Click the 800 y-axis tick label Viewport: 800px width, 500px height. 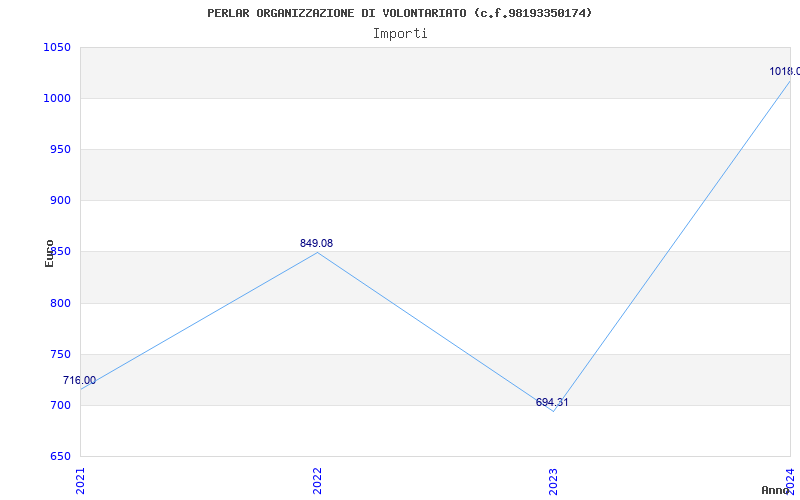60,304
